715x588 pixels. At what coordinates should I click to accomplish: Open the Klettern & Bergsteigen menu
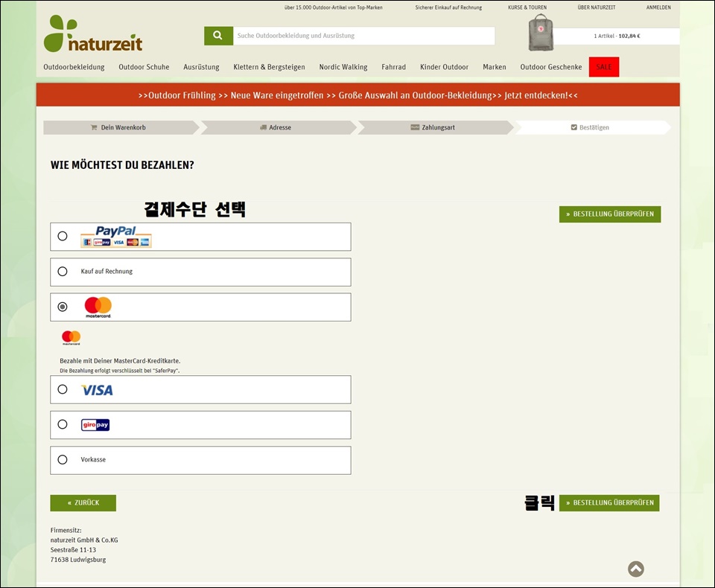[x=269, y=67]
